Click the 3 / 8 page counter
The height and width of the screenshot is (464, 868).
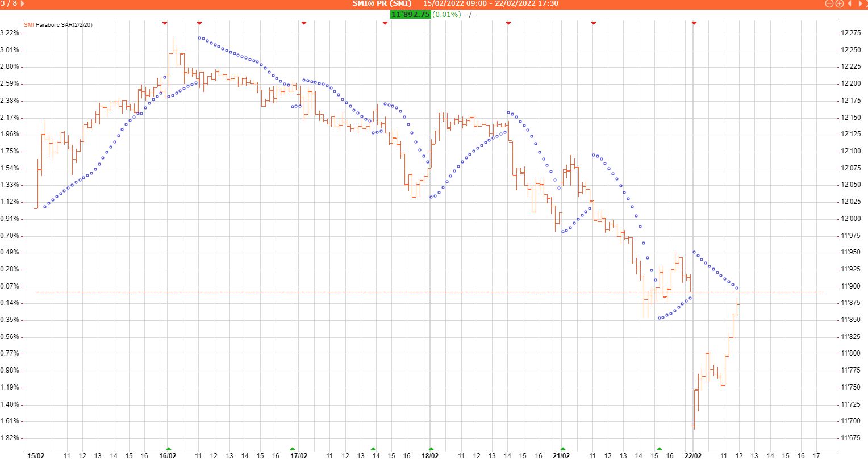pos(9,3)
